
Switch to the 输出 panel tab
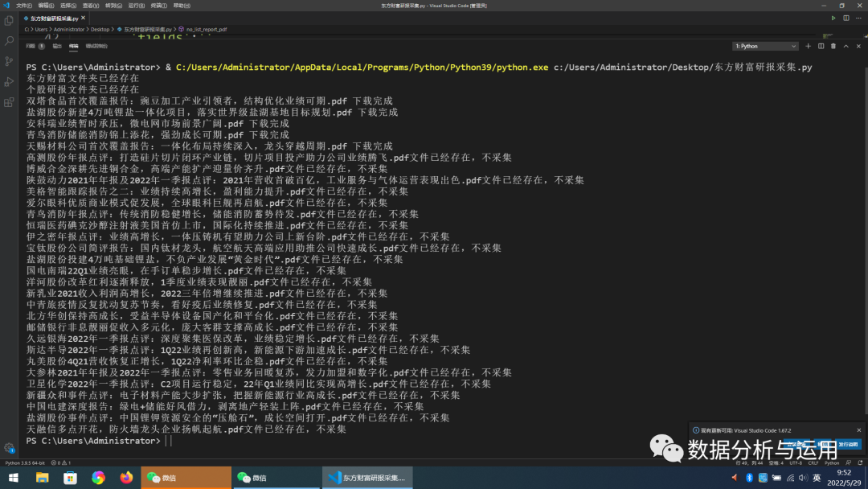(57, 46)
